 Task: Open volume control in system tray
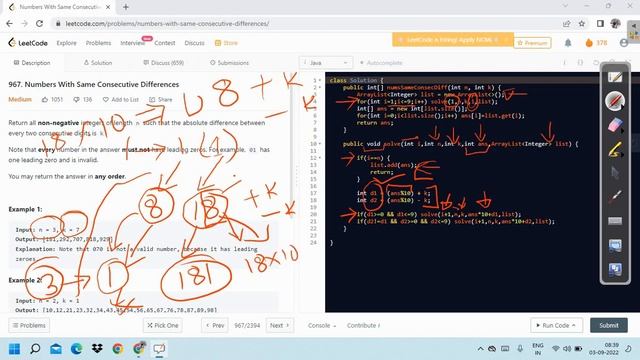pyautogui.click(x=567, y=349)
